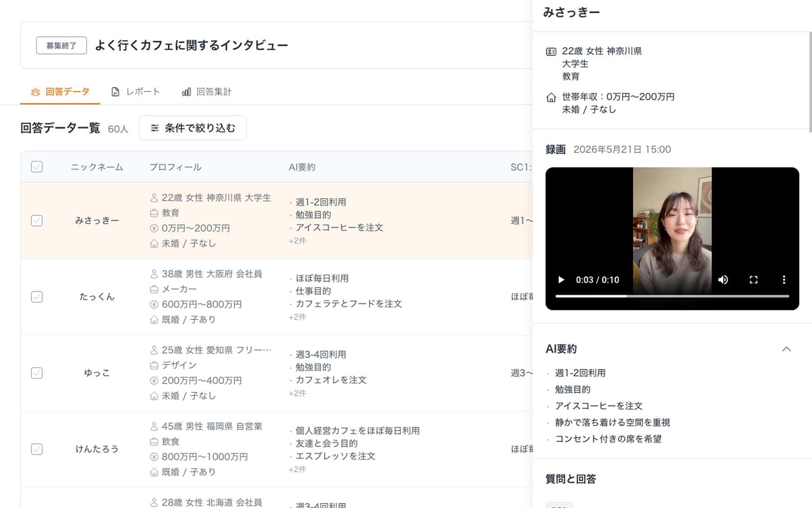Switch to the 回答データ tab

[x=60, y=92]
